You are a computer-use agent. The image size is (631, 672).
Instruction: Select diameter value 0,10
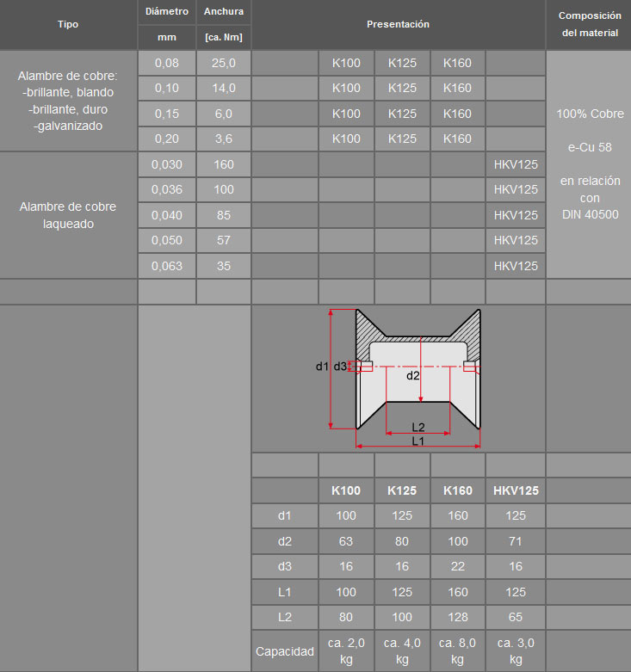167,89
